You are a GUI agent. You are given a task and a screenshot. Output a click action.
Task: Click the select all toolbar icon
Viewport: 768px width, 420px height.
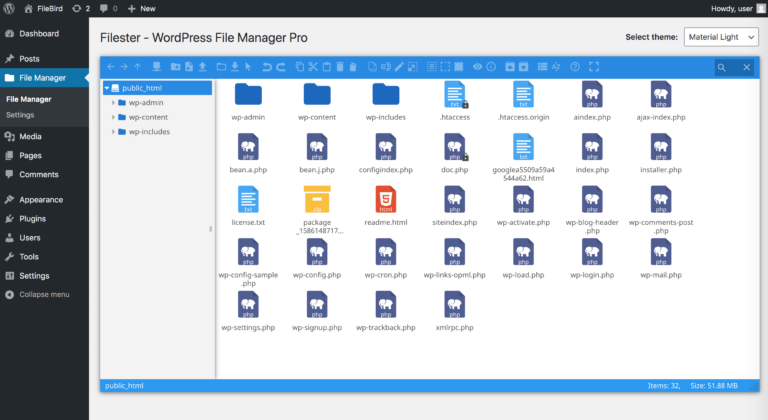432,67
